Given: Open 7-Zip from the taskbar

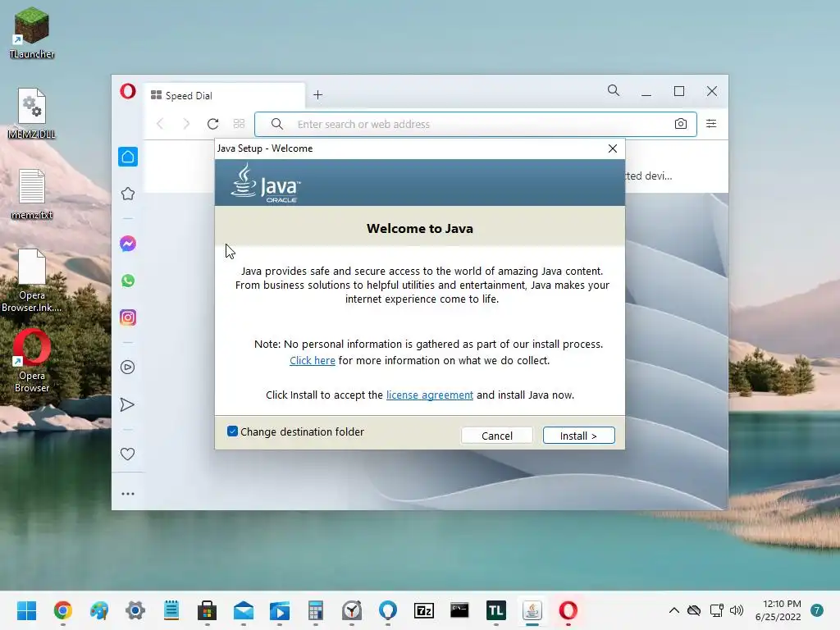Looking at the screenshot, I should click(424, 610).
